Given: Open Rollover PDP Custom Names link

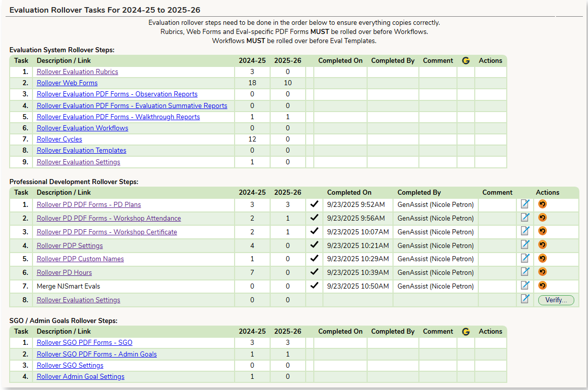Looking at the screenshot, I should pos(80,259).
